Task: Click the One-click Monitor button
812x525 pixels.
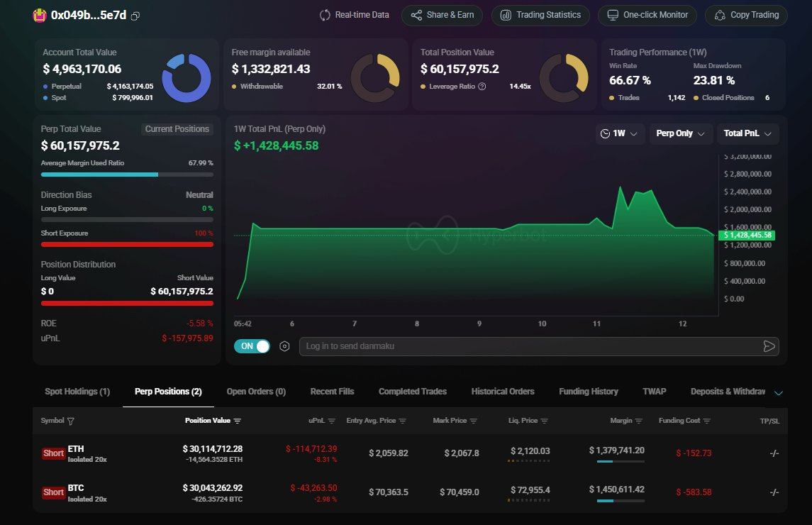Action: coord(647,15)
